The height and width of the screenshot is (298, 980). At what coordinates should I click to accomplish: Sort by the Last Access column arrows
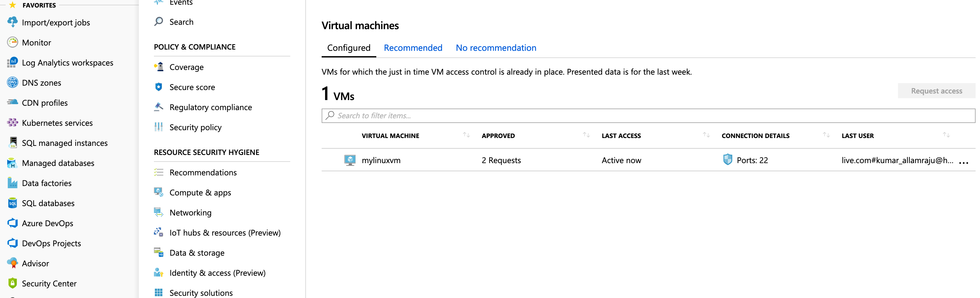coord(706,135)
